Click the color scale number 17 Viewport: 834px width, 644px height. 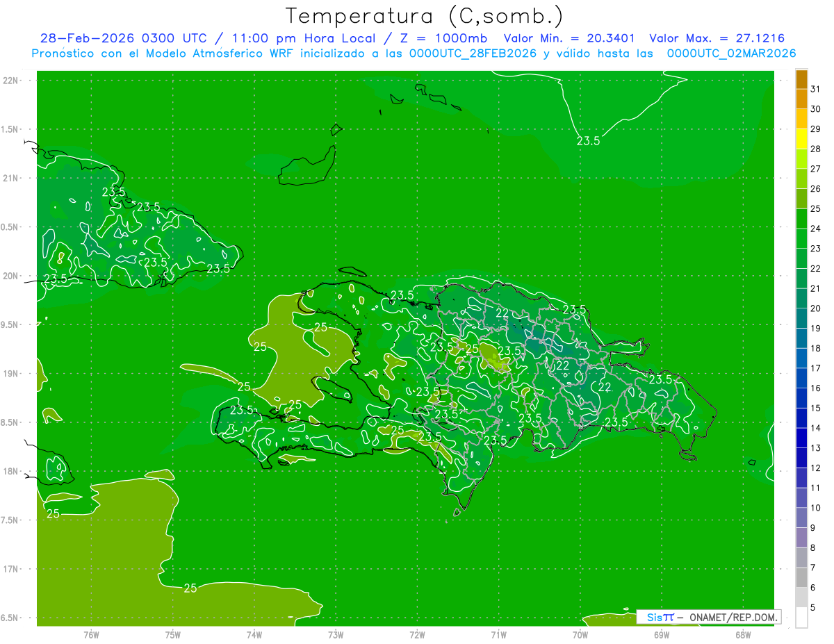(815, 368)
